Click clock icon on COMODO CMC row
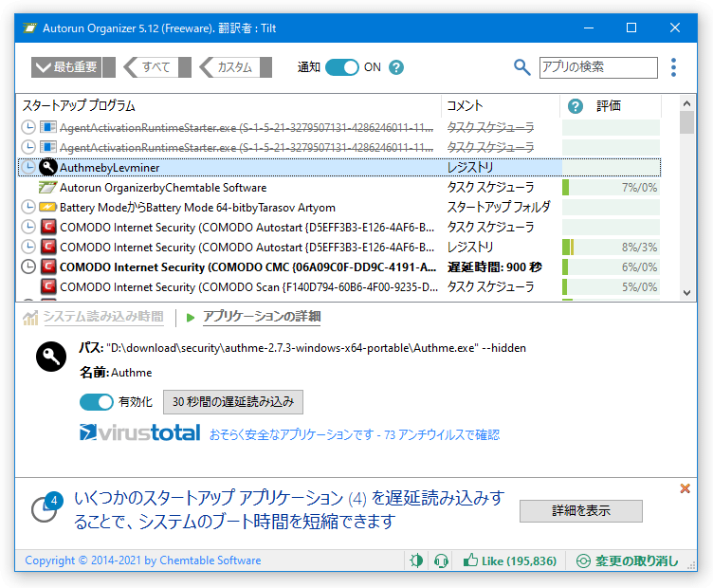Image resolution: width=713 pixels, height=588 pixels. (28, 266)
